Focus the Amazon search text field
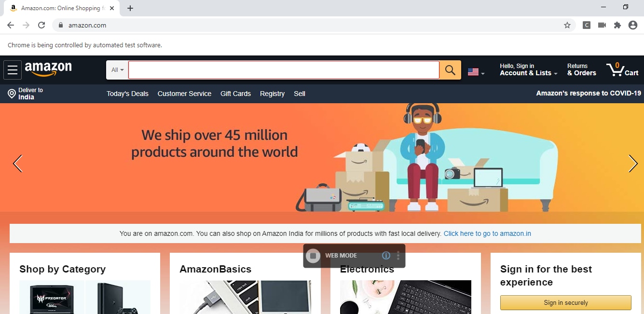Viewport: 644px width, 314px height. tap(284, 70)
